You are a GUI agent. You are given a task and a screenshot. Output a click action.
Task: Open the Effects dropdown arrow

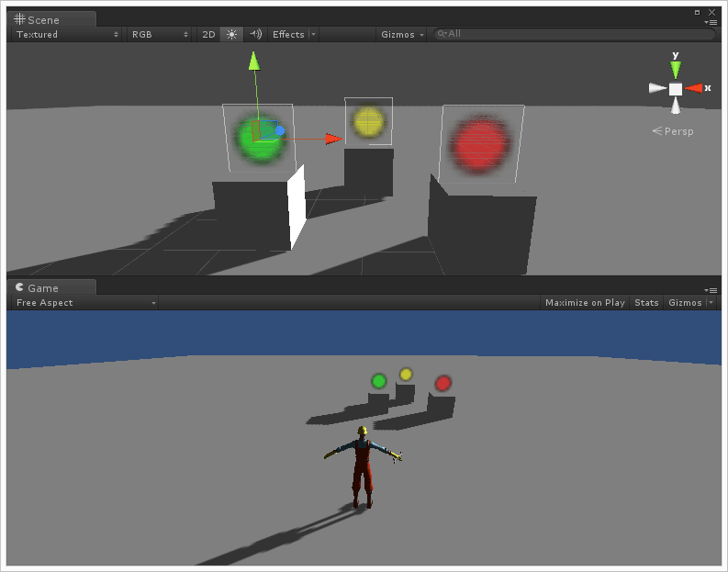point(313,34)
